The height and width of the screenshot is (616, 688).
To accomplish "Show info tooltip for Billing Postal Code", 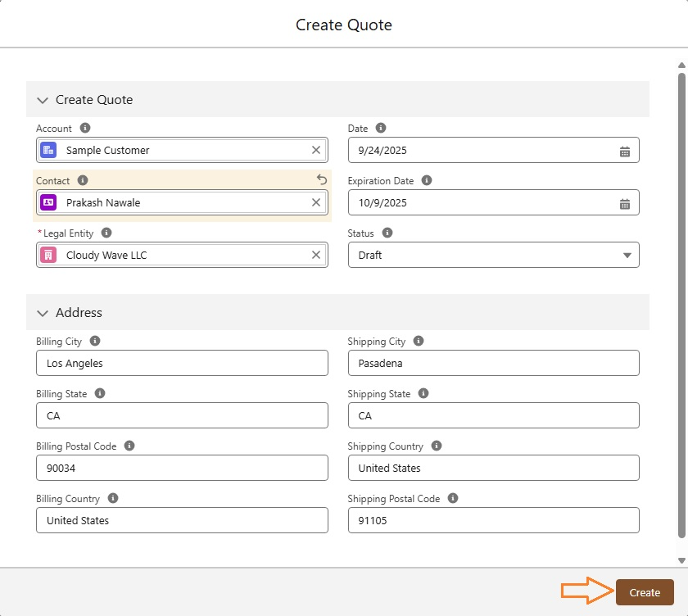I will (x=129, y=446).
